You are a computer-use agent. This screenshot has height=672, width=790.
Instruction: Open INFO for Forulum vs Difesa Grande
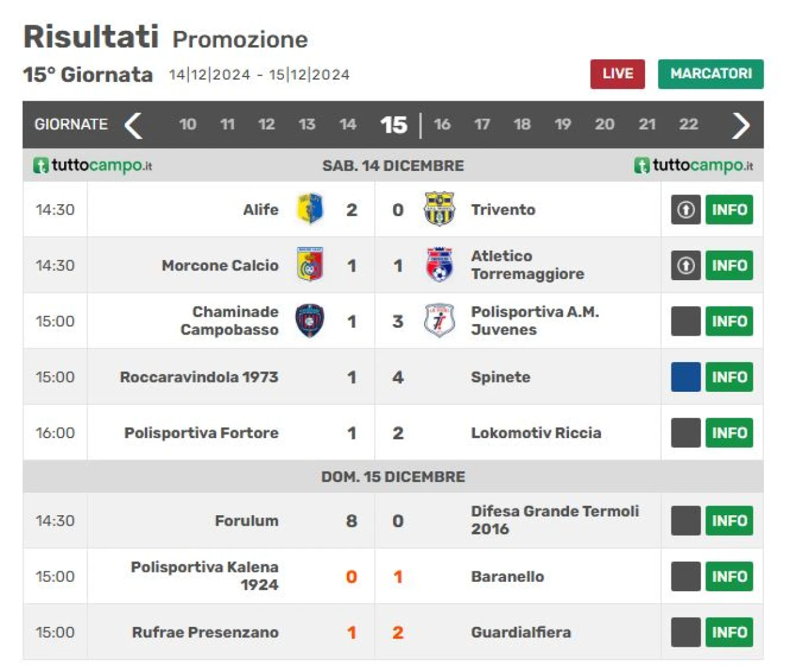coord(729,521)
